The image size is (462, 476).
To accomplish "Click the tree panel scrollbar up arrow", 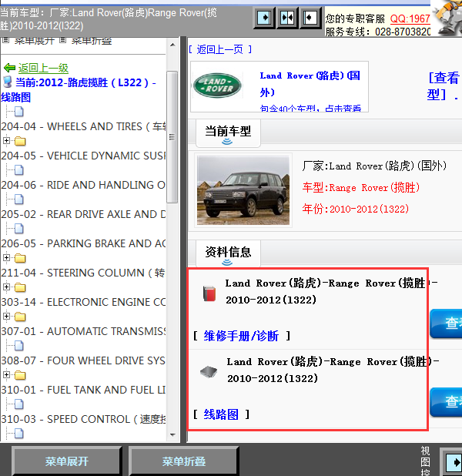I will point(172,45).
